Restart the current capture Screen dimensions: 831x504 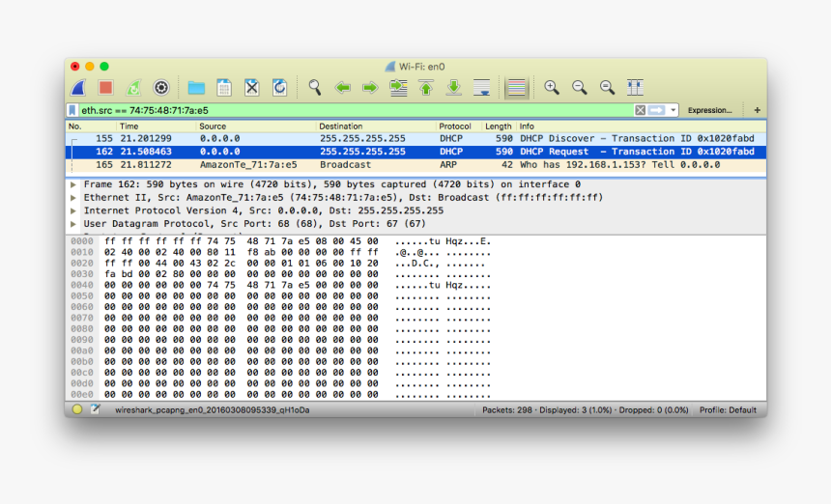pos(133,87)
